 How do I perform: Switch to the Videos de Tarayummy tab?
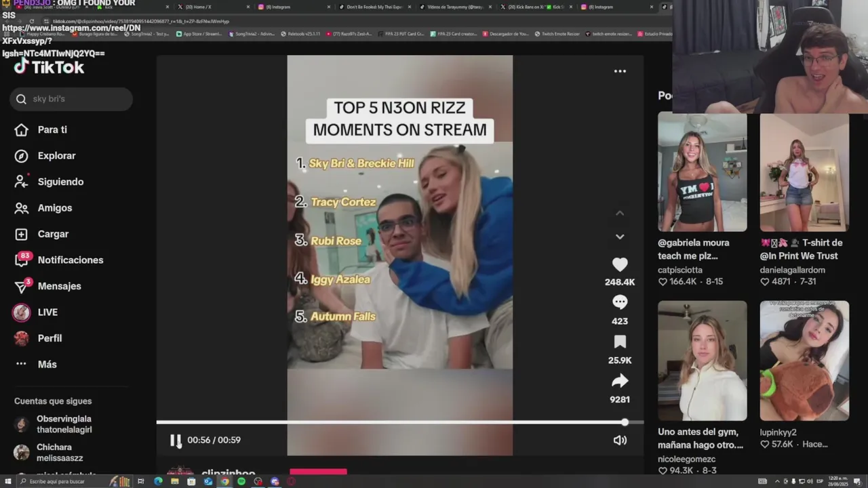point(456,7)
